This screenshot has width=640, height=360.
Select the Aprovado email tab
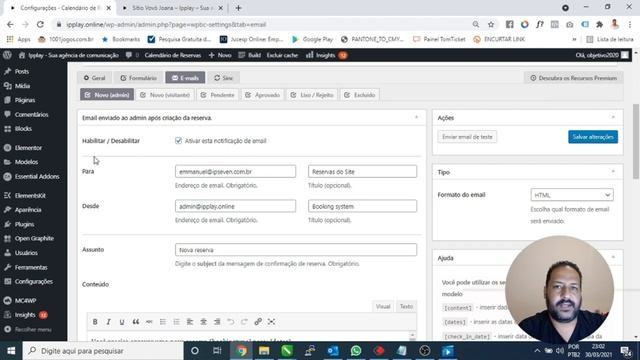[262, 95]
